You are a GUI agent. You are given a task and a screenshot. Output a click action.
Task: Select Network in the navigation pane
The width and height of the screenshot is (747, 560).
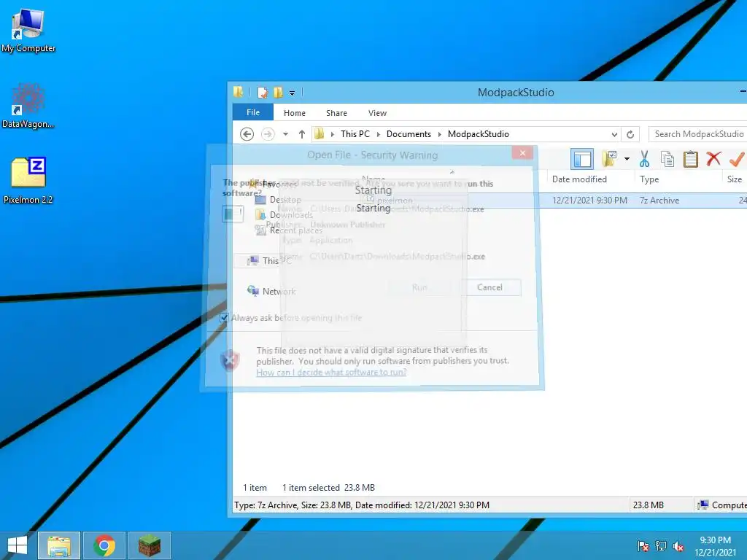[x=271, y=291]
